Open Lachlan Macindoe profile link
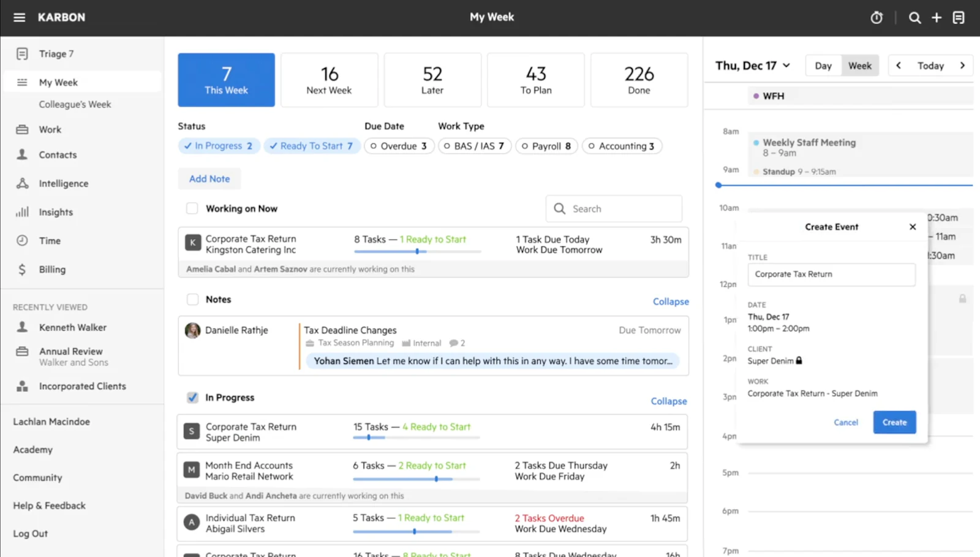 pos(51,422)
